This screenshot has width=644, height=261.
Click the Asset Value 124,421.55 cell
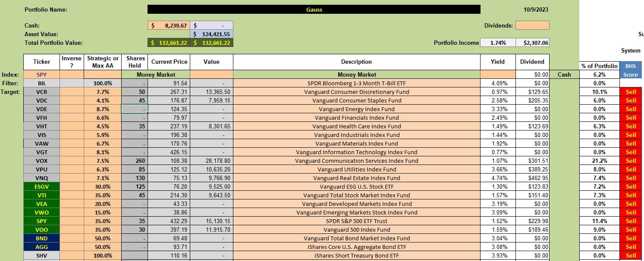pyautogui.click(x=211, y=34)
